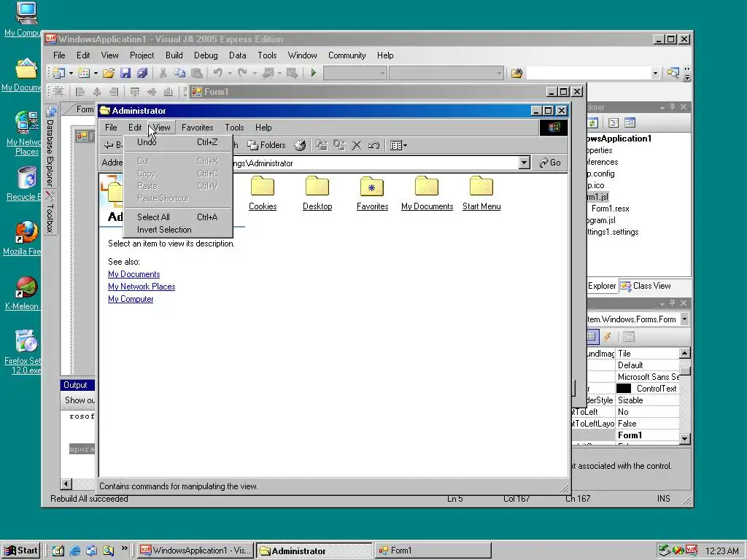The height and width of the screenshot is (560, 747).
Task: Click View Designer icon in Solution Explorer toolbar
Action: pyautogui.click(x=630, y=122)
